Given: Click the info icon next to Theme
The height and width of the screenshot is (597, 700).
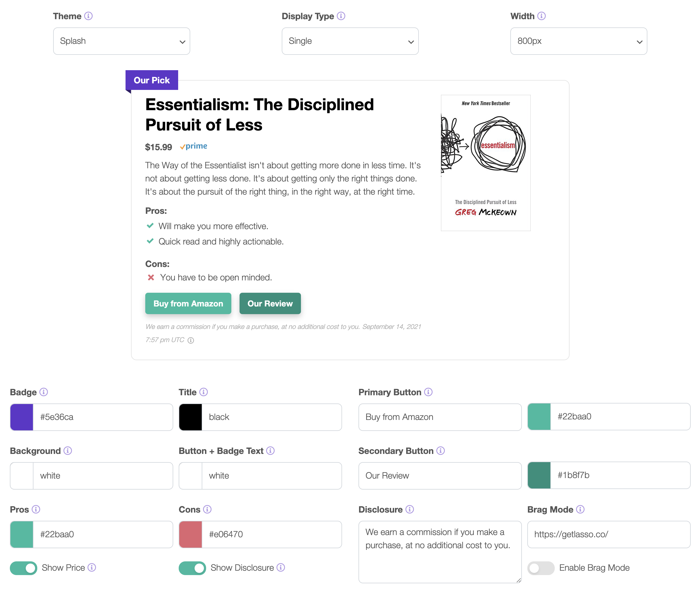Looking at the screenshot, I should point(88,16).
